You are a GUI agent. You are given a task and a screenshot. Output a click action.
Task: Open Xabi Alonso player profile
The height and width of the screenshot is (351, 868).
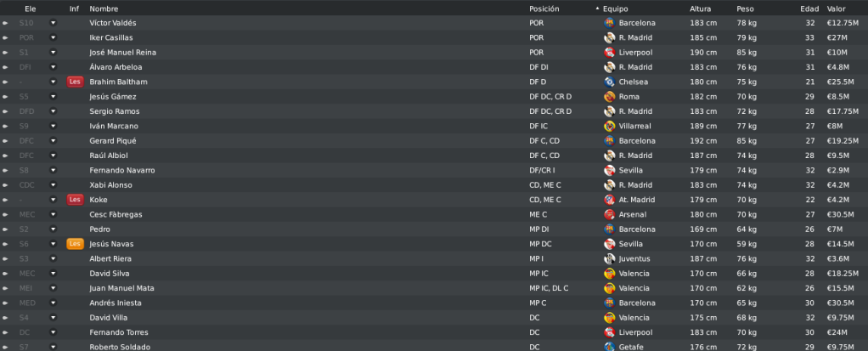coord(110,185)
